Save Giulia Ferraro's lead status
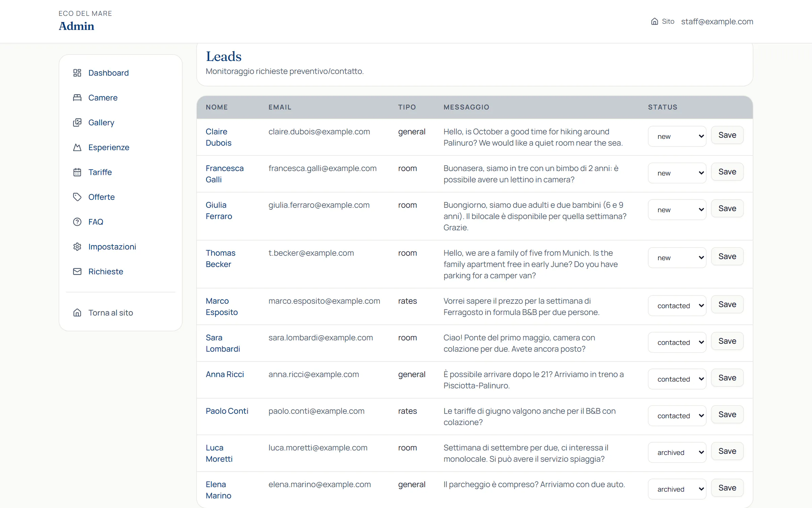Viewport: 812px width, 508px height. tap(727, 208)
